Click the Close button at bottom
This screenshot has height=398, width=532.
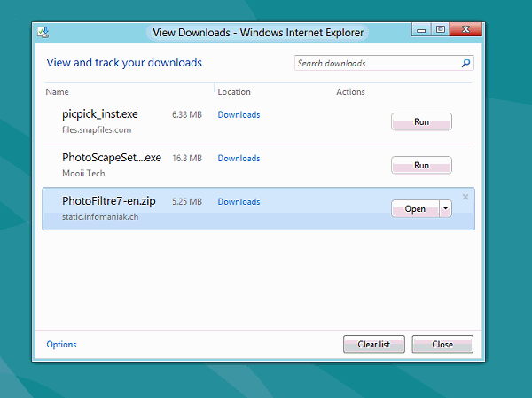[x=442, y=344]
